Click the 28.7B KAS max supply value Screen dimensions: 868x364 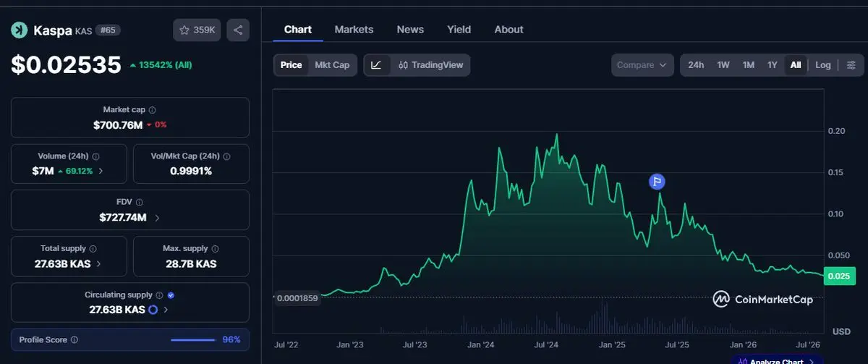pyautogui.click(x=191, y=263)
